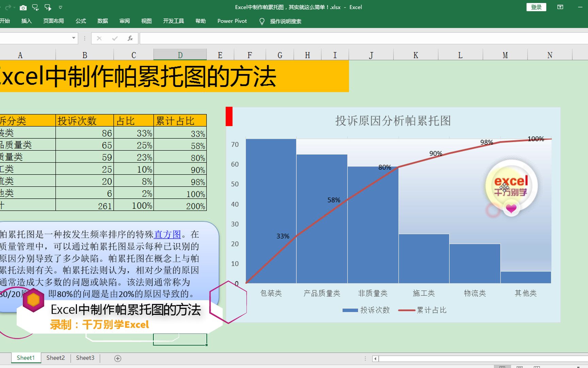Click the comment icon on quick access toolbar
Image resolution: width=588 pixels, height=368 pixels.
[35, 7]
